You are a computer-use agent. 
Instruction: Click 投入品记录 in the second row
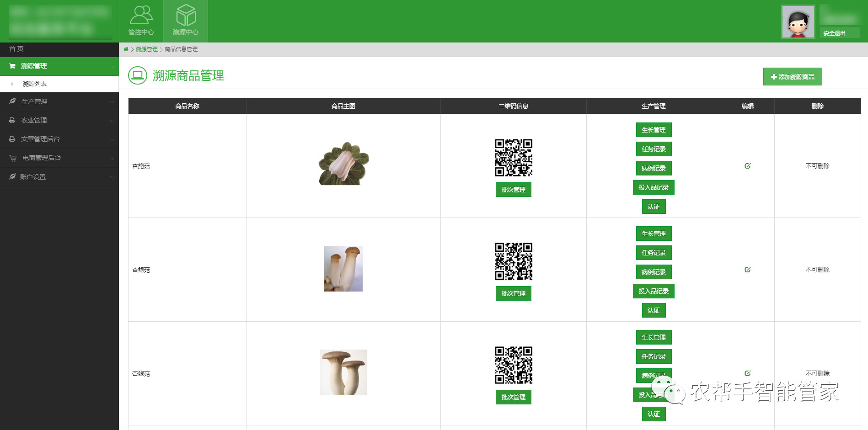[654, 291]
